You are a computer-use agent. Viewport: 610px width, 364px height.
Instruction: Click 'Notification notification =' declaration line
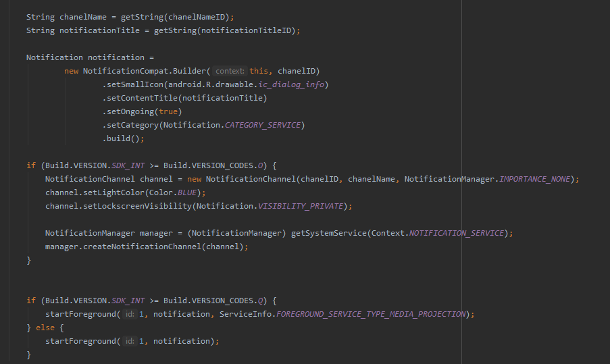coord(90,57)
